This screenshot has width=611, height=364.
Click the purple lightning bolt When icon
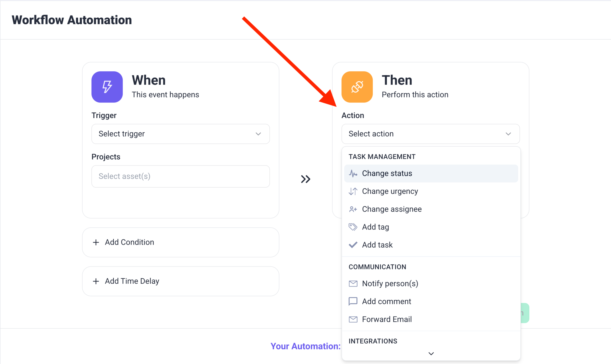click(x=107, y=87)
